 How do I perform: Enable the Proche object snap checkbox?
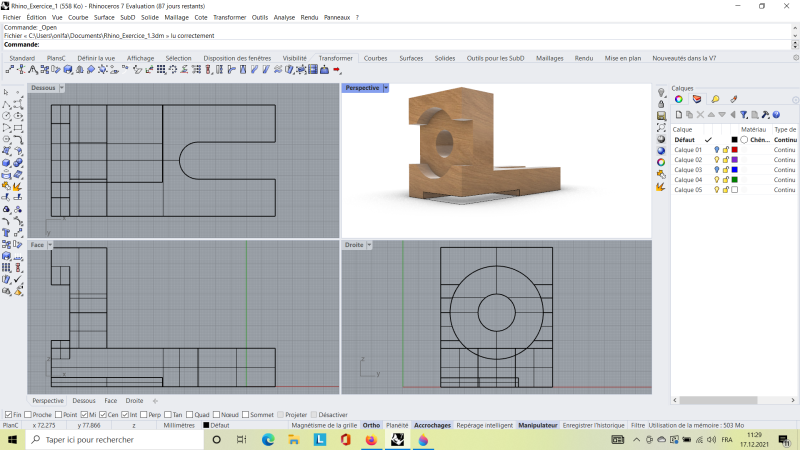(27, 415)
